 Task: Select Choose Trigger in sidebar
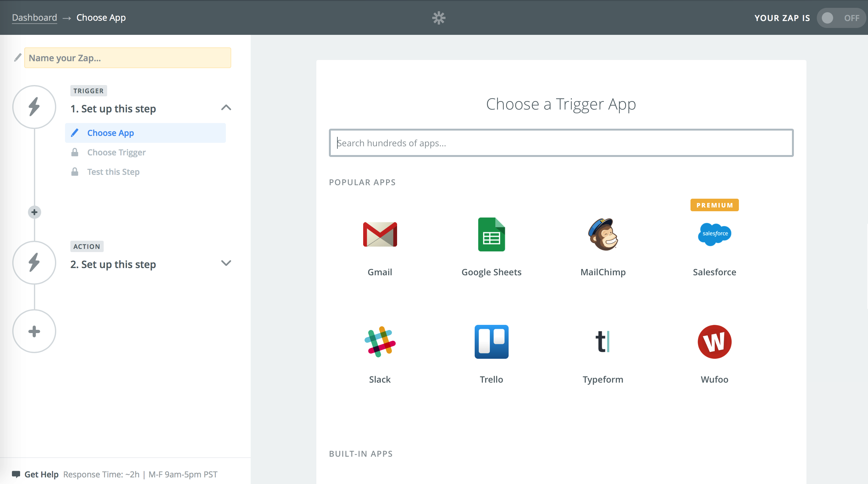pyautogui.click(x=116, y=152)
